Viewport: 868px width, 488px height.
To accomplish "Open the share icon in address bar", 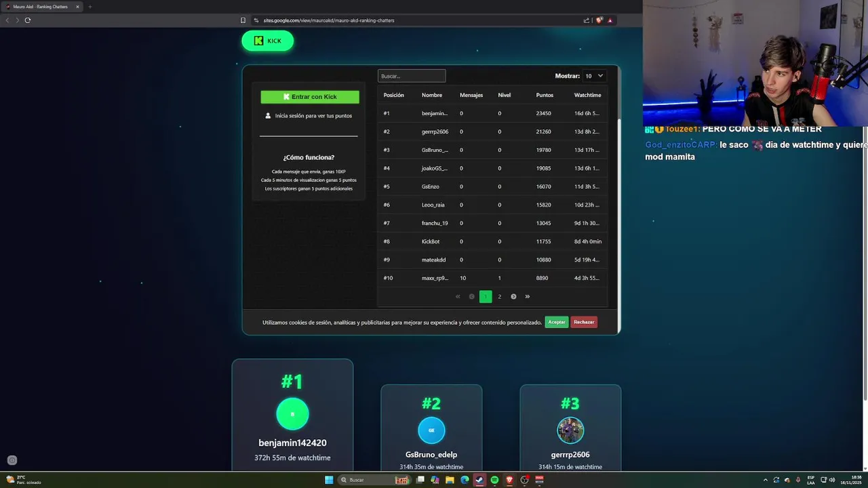I will pos(587,20).
